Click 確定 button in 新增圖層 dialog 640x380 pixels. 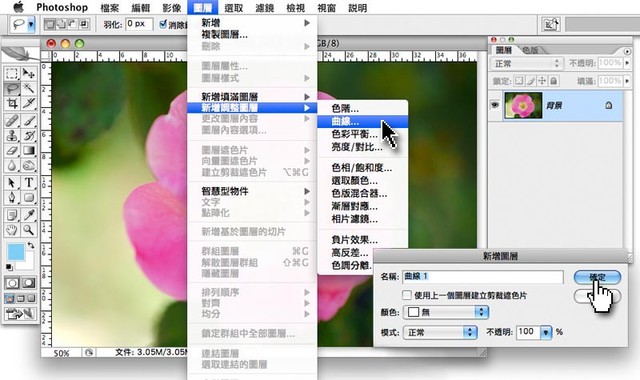point(597,277)
